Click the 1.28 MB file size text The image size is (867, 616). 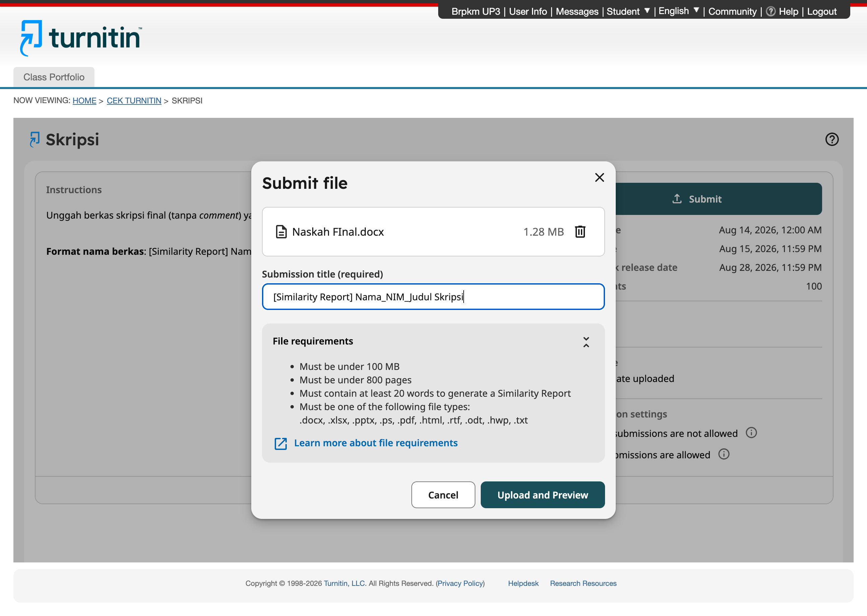pyautogui.click(x=543, y=232)
